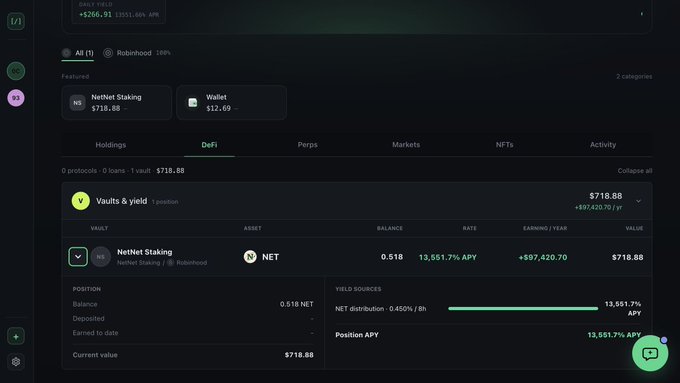Click the NS avatar in vault row
This screenshot has width=680, height=383.
click(101, 257)
